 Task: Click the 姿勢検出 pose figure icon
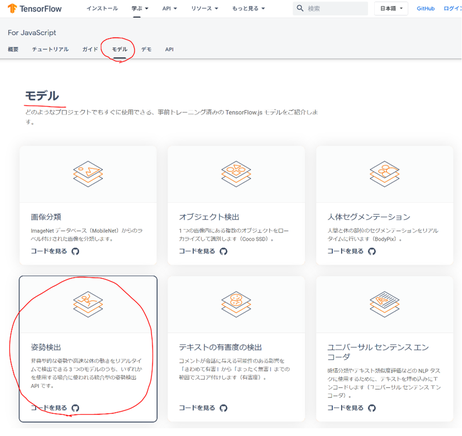(x=88, y=304)
